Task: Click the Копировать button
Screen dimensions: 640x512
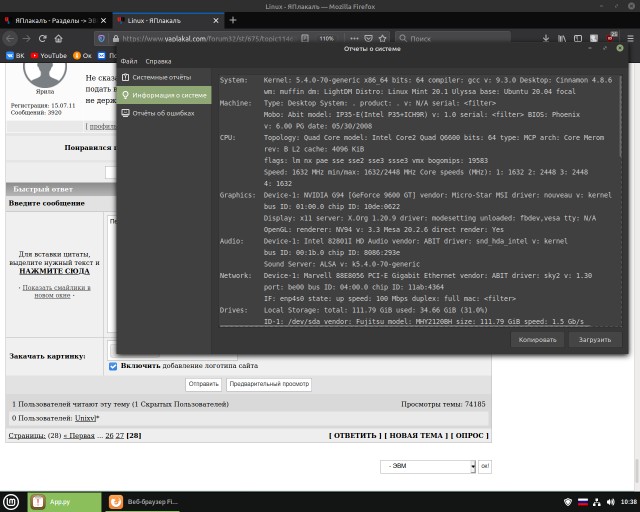Action: point(537,340)
